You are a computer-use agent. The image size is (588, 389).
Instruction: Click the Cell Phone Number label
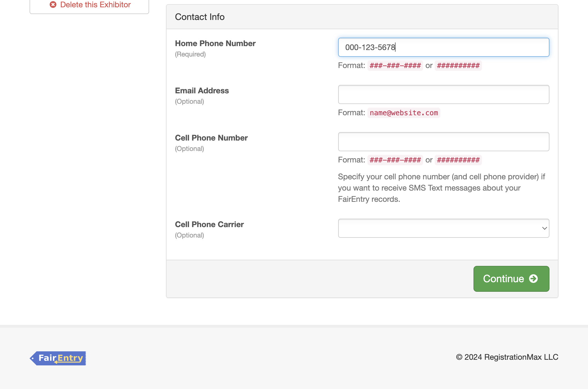click(211, 138)
